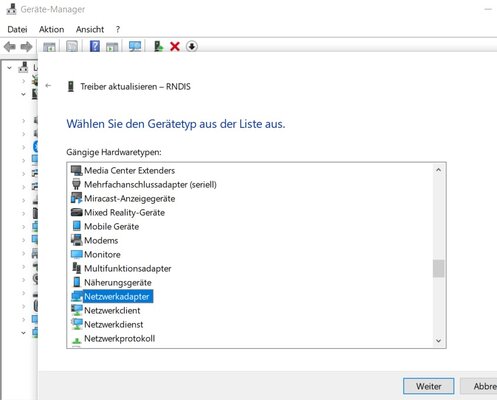Select the root computer icon in the tree
Screen dimensions: 497x400
[23, 67]
